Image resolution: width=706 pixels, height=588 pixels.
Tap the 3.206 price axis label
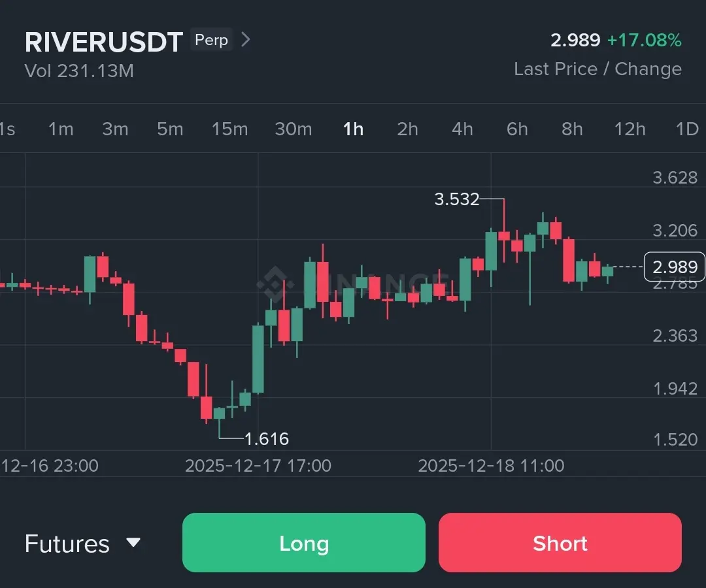tap(675, 231)
